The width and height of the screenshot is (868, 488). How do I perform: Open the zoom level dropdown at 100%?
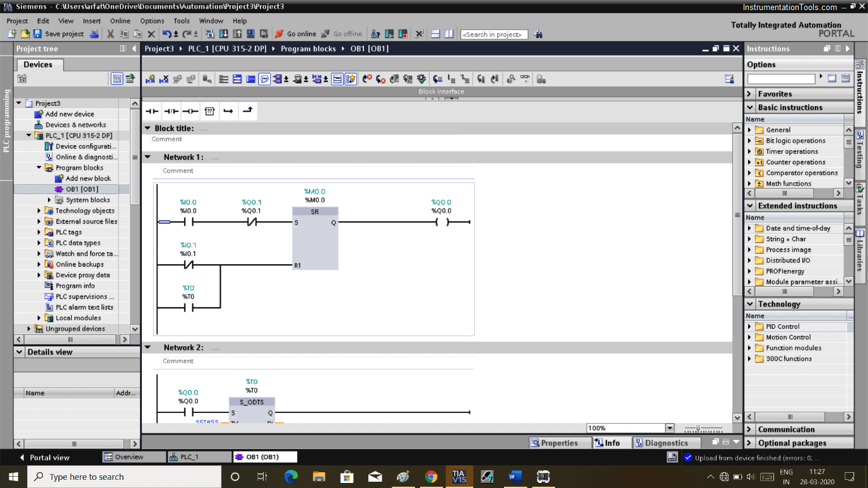(x=670, y=427)
